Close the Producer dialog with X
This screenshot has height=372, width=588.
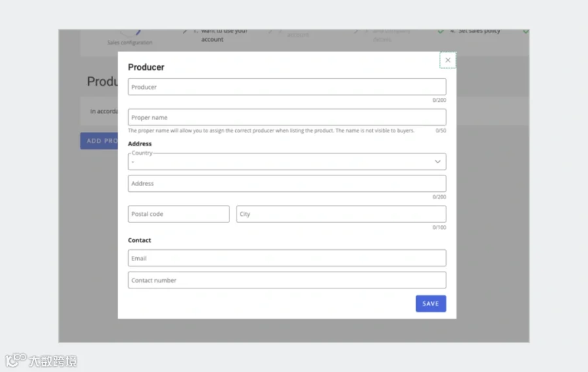click(x=448, y=60)
